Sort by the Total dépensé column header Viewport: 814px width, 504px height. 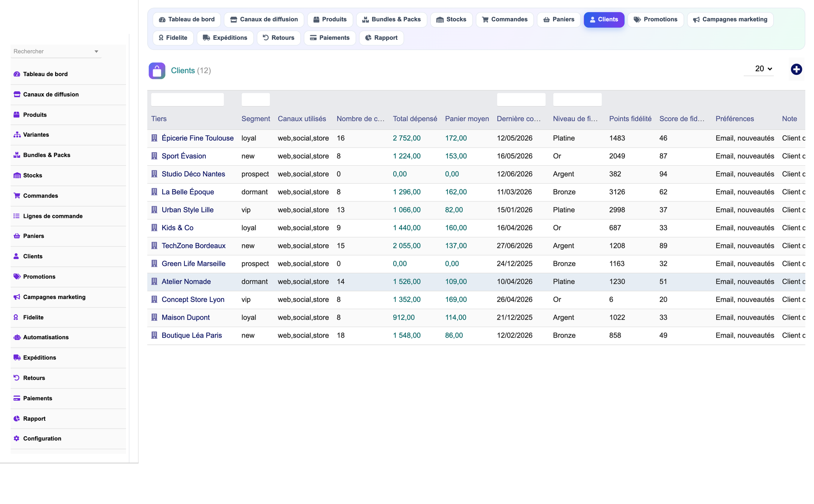(415, 119)
